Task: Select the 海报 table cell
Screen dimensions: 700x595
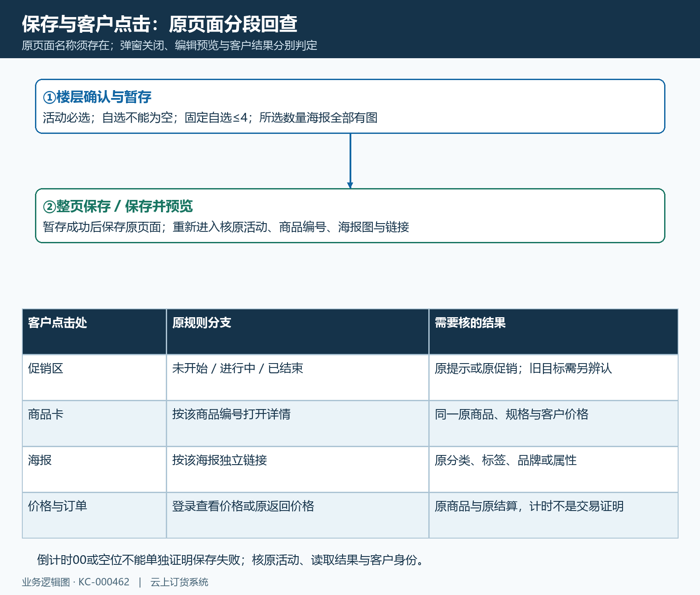Action: pos(94,469)
